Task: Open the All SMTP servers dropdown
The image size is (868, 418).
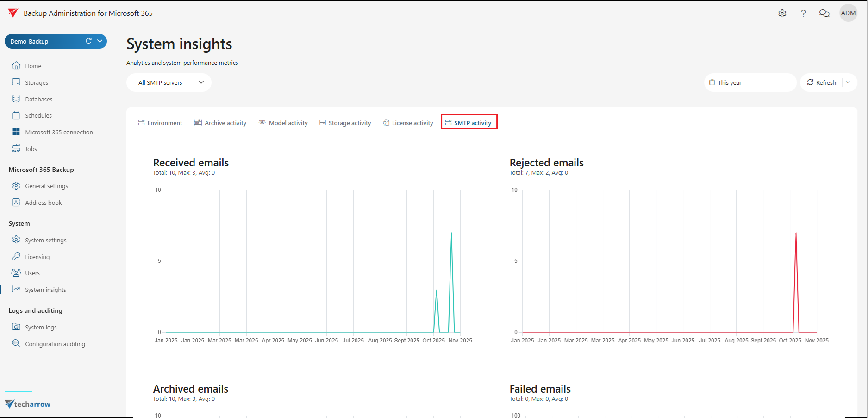Action: [x=169, y=82]
